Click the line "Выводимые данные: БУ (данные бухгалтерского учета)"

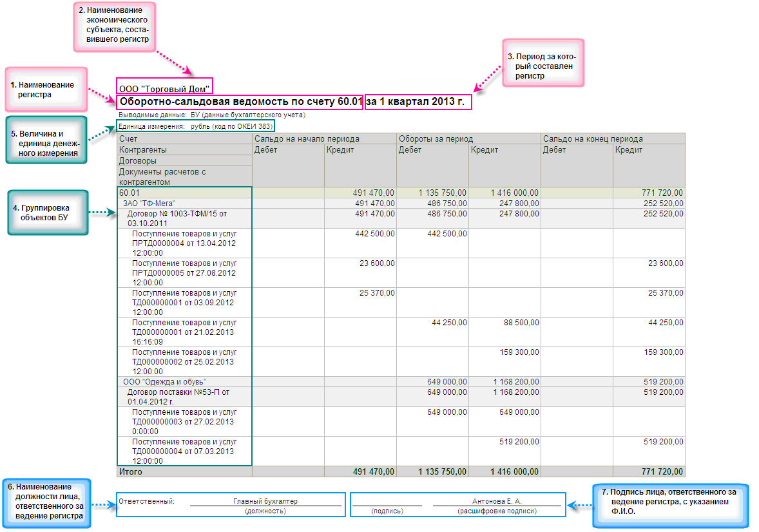tap(212, 115)
